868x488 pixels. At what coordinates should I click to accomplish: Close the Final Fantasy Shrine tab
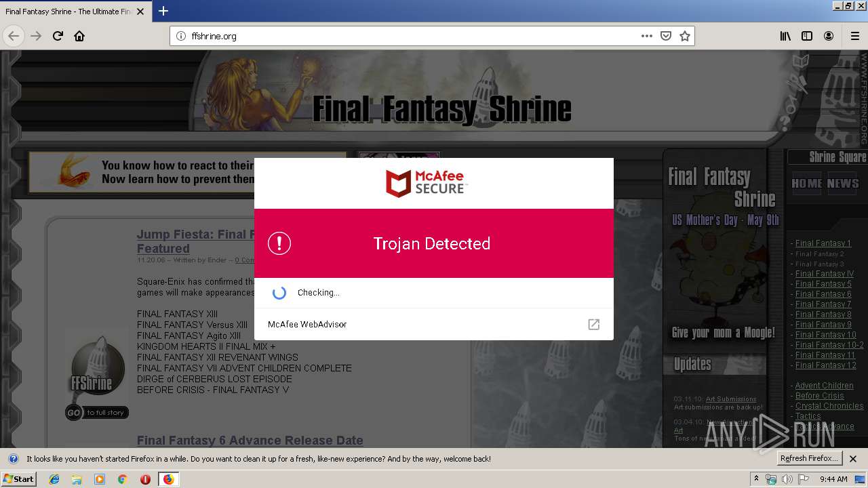(x=140, y=12)
